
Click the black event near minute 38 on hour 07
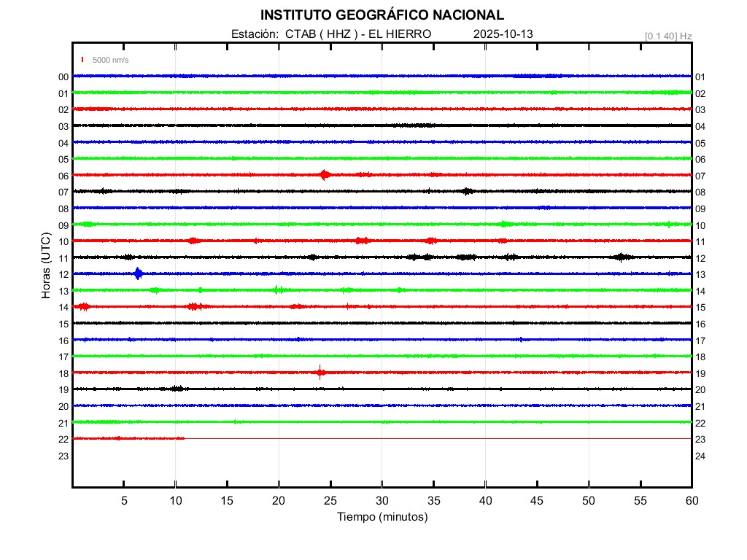point(467,191)
